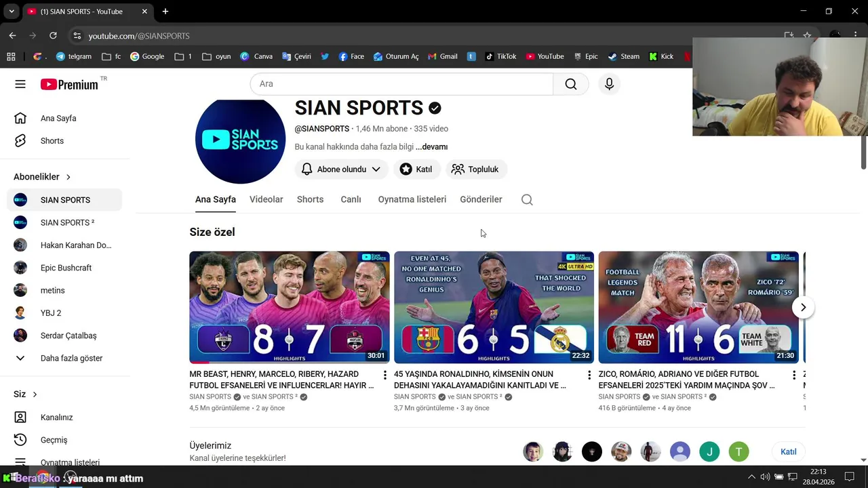Open the Gönderiler tab
This screenshot has width=868, height=488.
click(481, 199)
